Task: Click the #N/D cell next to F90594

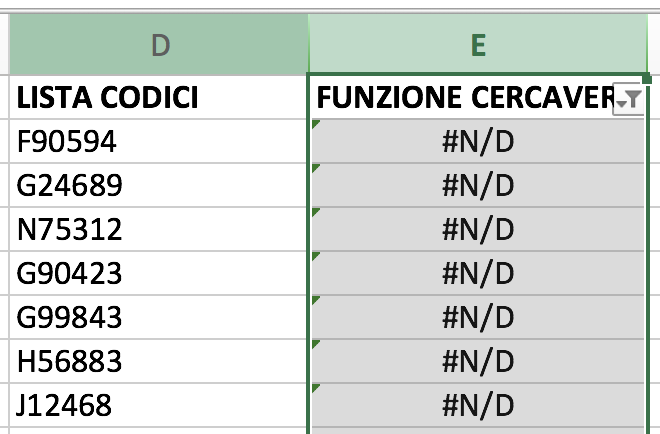Action: (x=478, y=141)
